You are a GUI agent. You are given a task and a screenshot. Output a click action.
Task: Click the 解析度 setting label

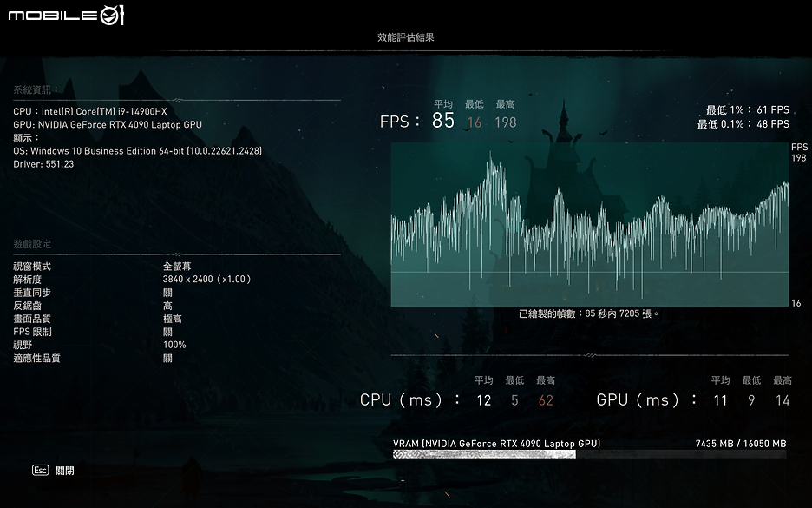tap(28, 280)
